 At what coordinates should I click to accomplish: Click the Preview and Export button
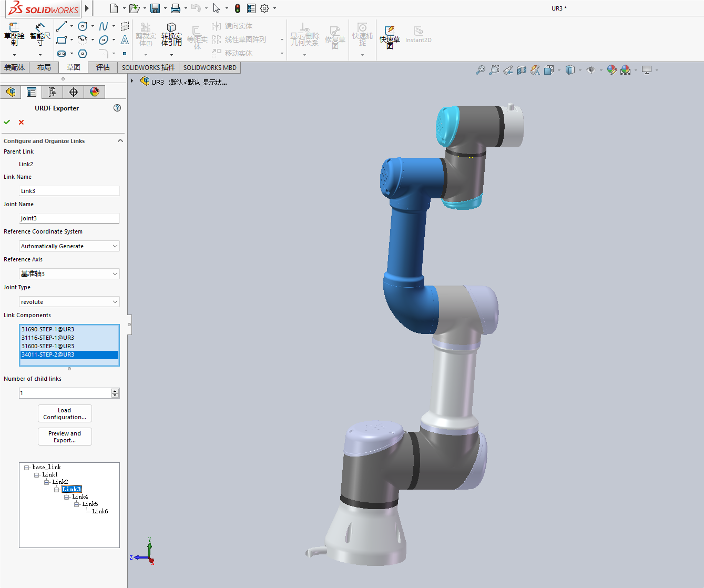tap(64, 437)
